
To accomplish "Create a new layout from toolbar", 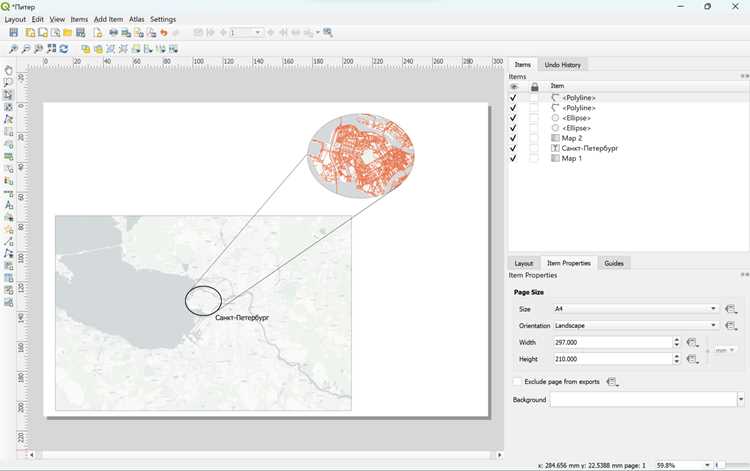I will click(30, 33).
